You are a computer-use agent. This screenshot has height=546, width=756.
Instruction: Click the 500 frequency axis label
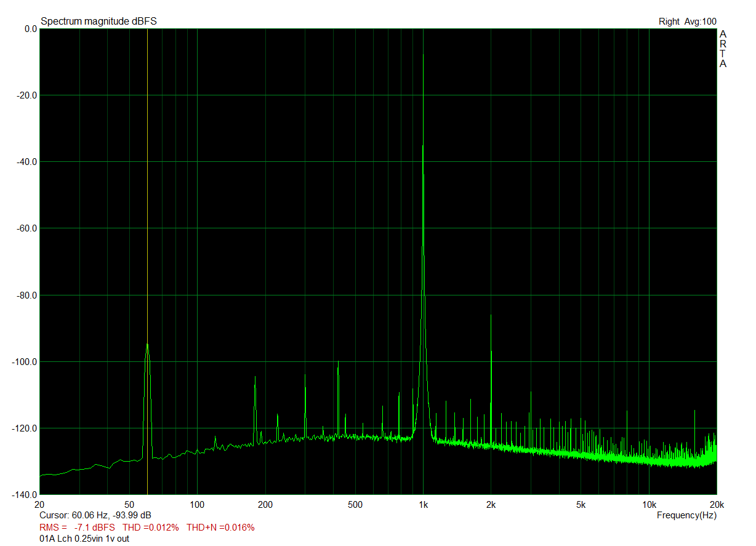click(x=355, y=505)
